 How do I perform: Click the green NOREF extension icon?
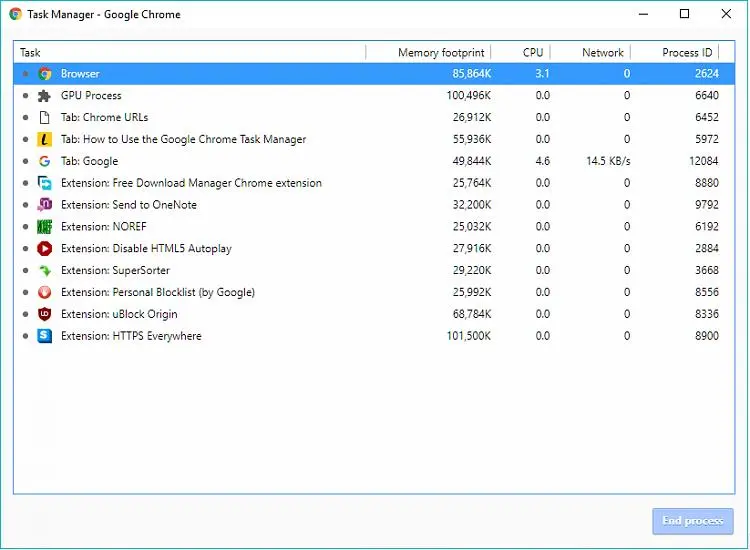click(x=44, y=227)
